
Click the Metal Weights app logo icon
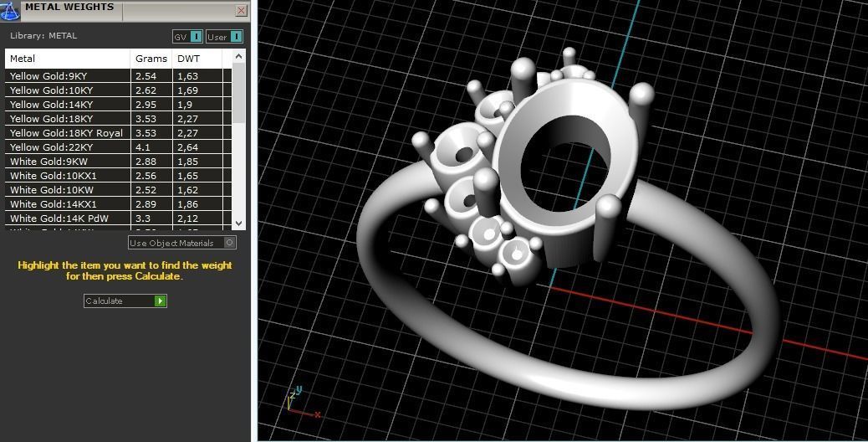pos(10,10)
